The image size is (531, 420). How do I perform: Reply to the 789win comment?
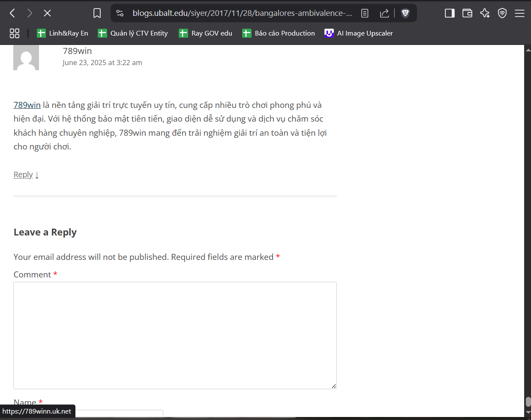click(23, 175)
